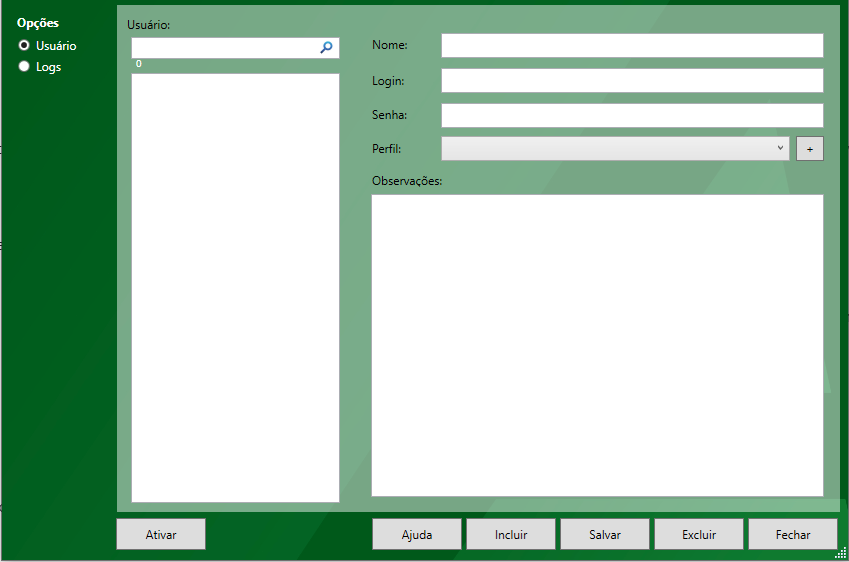Click the Incluir button

click(x=511, y=534)
